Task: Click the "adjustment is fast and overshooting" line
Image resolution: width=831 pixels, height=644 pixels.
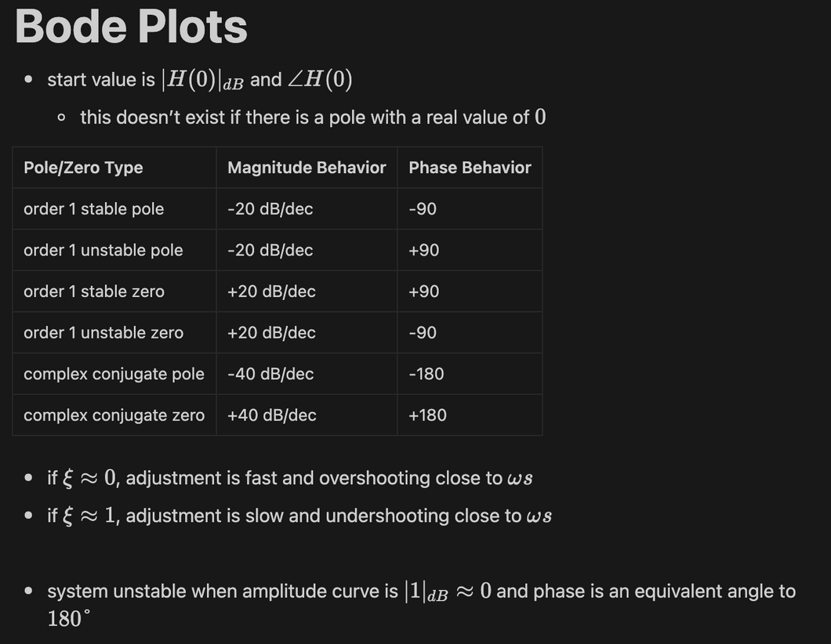Action: (x=314, y=478)
